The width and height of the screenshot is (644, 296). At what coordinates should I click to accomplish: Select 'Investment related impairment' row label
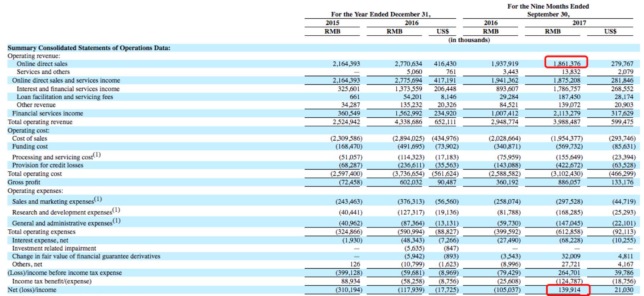pos(54,248)
